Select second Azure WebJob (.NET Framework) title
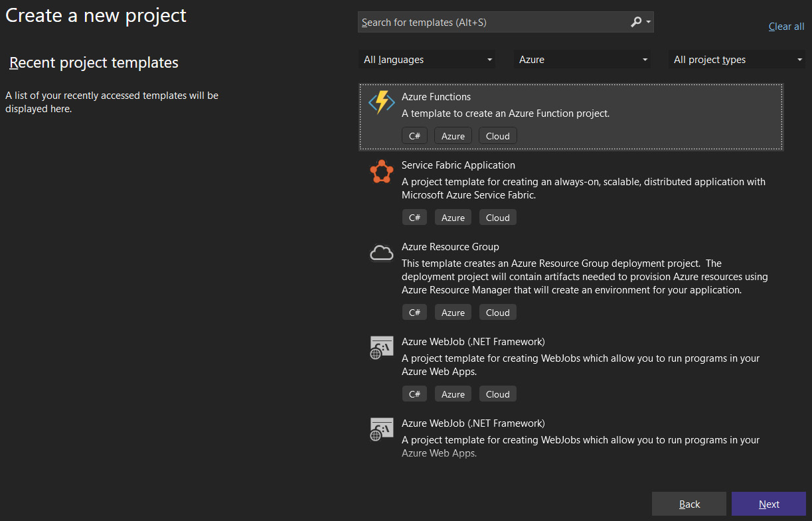Screen dimensions: 812x521 click(x=473, y=423)
